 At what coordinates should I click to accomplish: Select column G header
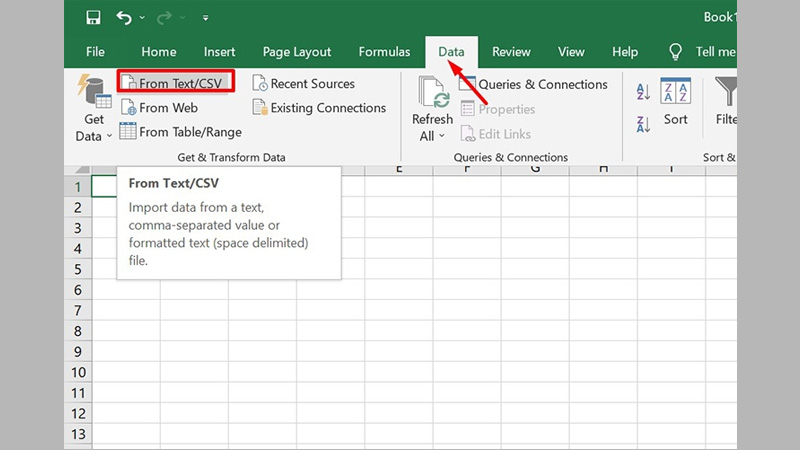(535, 170)
